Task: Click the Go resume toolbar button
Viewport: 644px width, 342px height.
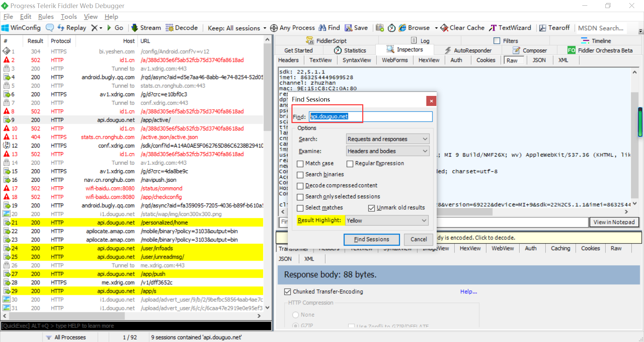Action: coord(115,28)
